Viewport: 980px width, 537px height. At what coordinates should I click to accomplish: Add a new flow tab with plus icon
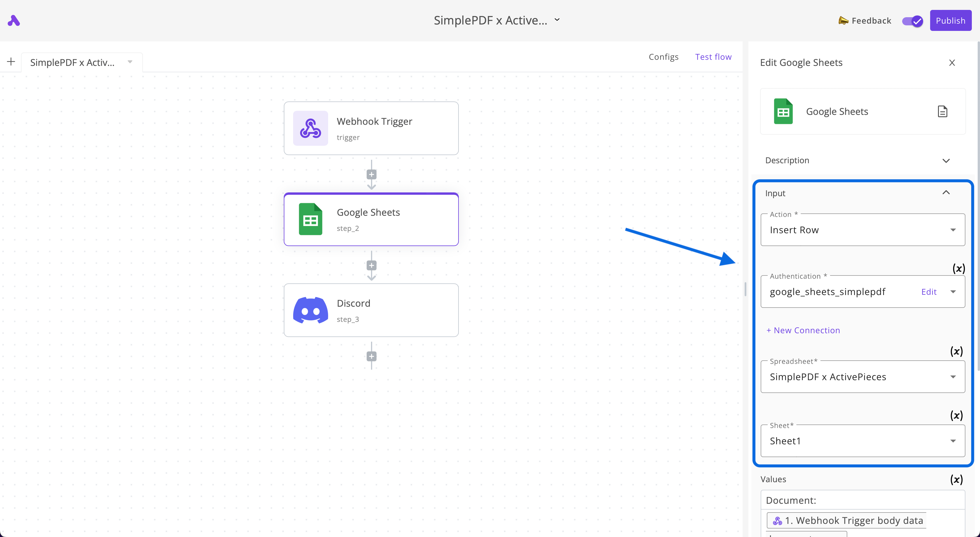point(11,62)
